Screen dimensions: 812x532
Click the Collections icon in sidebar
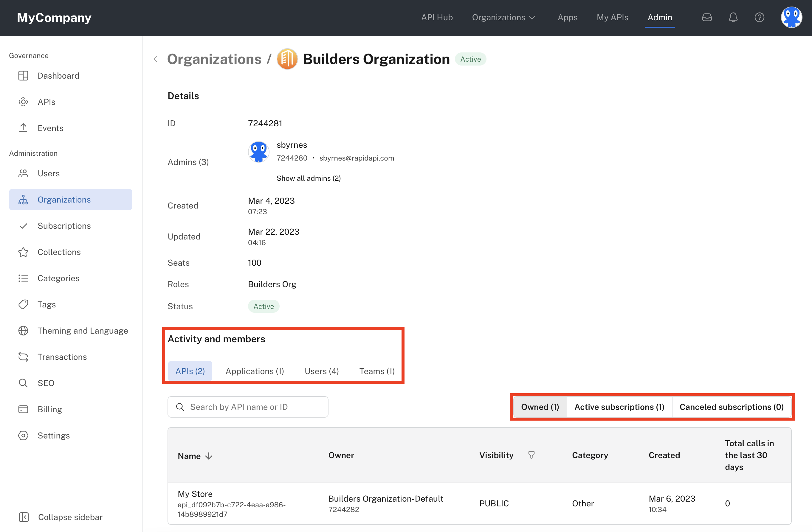[24, 252]
